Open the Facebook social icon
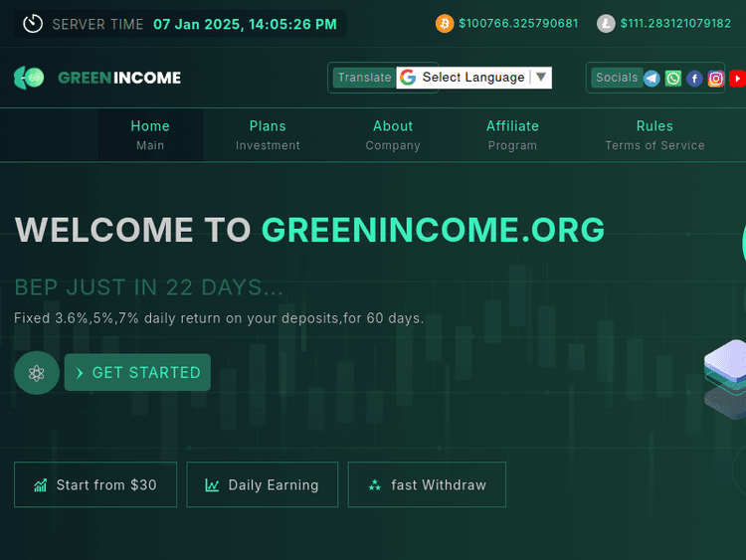 pyautogui.click(x=694, y=79)
